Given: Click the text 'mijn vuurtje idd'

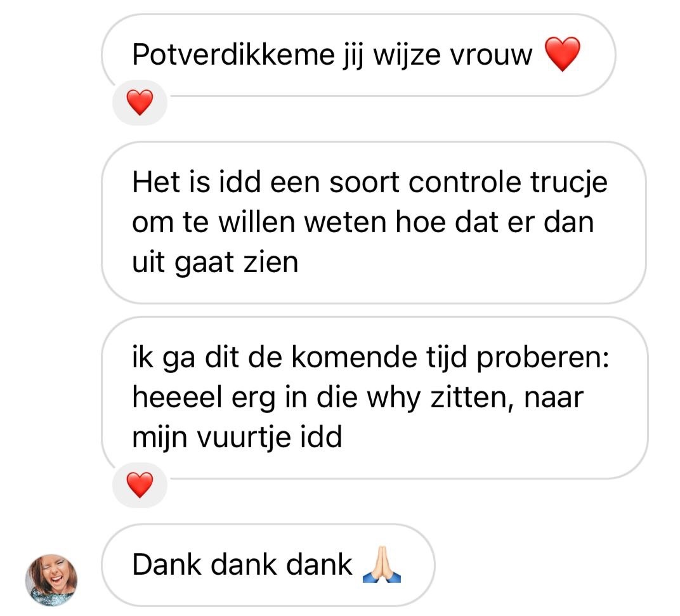Looking at the screenshot, I should (x=237, y=437).
